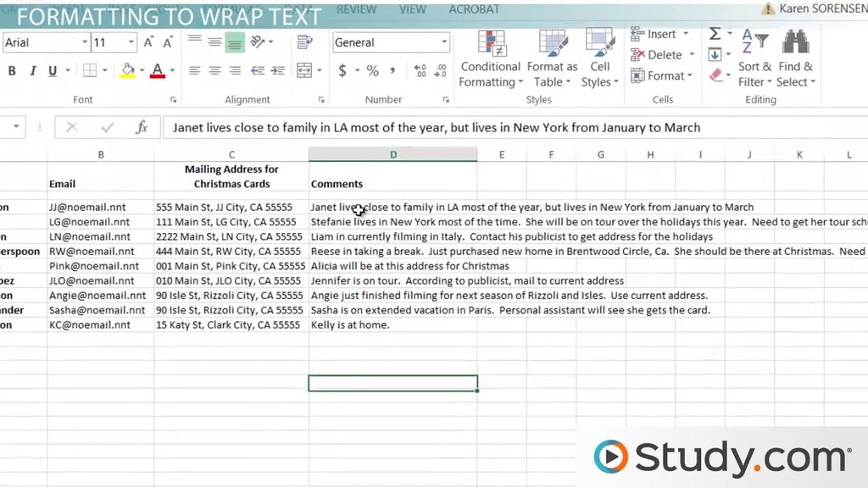This screenshot has width=868, height=488.
Task: Toggle the Bottom Align button
Action: pyautogui.click(x=235, y=42)
